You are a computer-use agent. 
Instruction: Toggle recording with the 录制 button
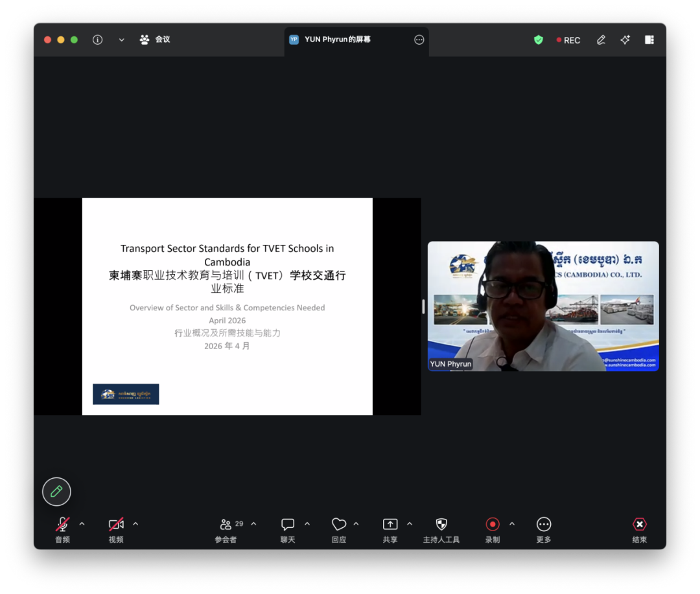tap(493, 529)
